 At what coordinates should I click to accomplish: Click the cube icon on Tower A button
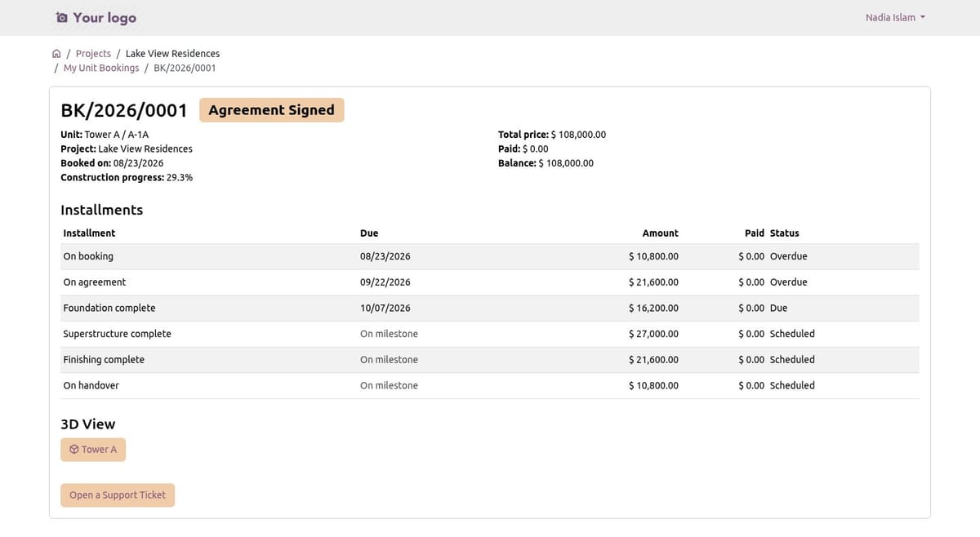[74, 450]
